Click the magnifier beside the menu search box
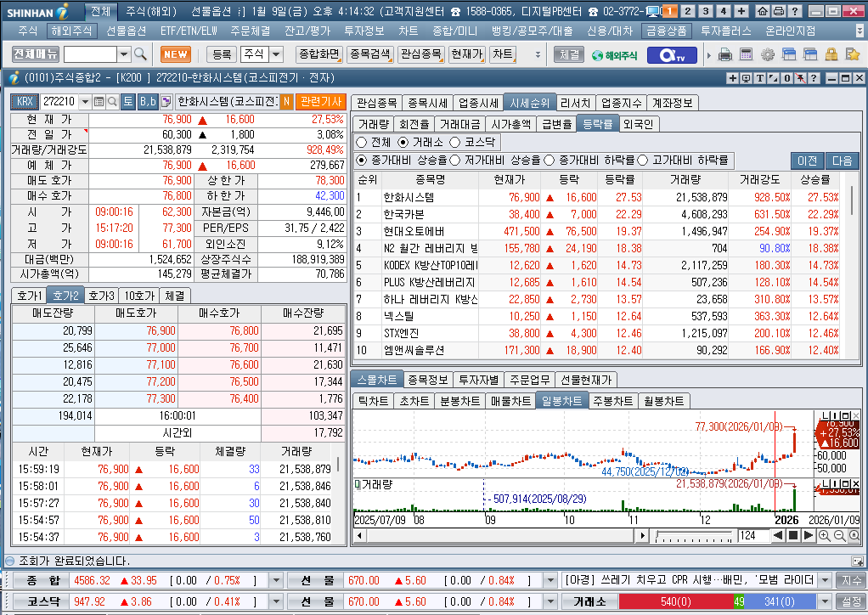 tap(141, 54)
